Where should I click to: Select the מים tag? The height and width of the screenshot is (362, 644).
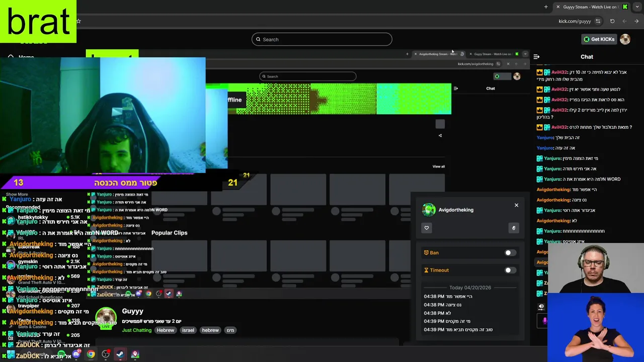coord(230,330)
